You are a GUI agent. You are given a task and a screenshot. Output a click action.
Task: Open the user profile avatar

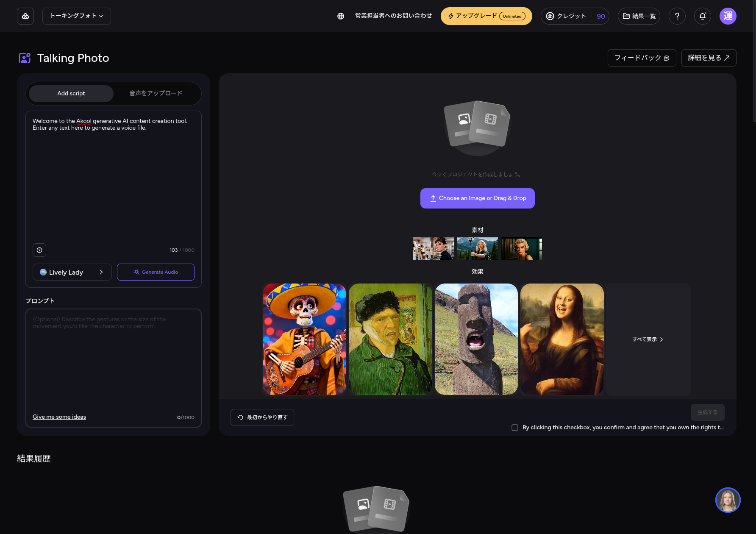pyautogui.click(x=728, y=16)
